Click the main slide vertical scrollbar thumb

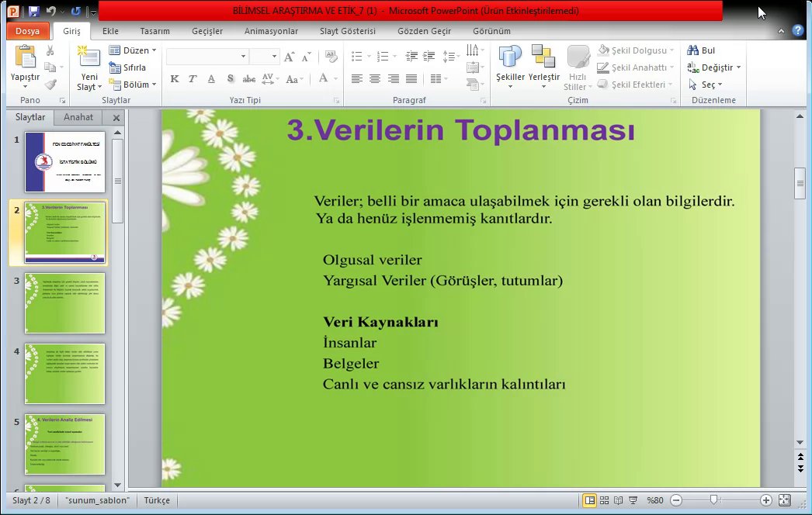click(800, 183)
